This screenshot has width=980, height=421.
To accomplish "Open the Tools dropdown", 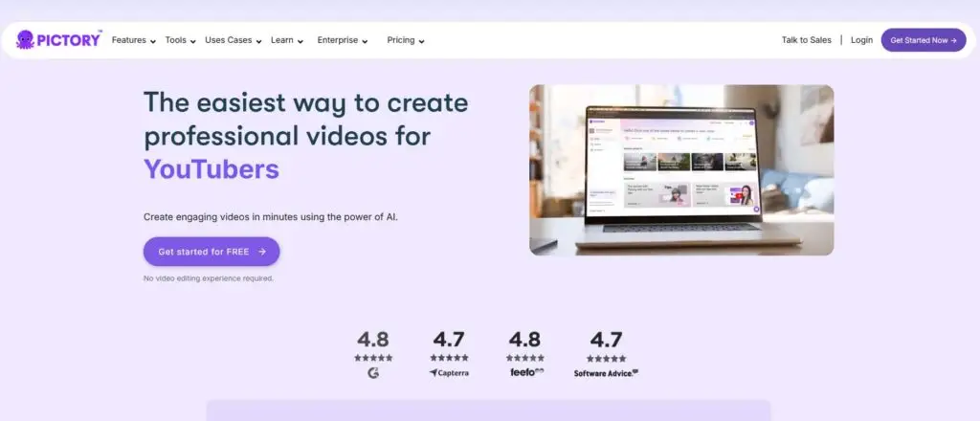I will [180, 40].
